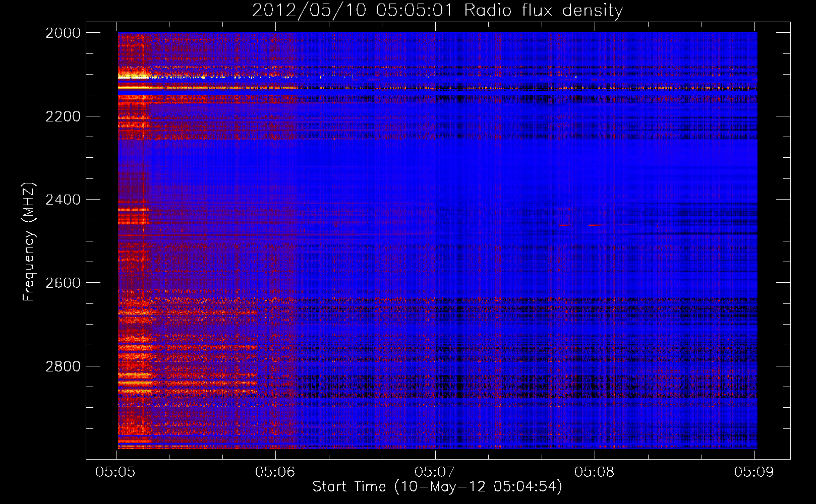Screen dimensions: 816x504
Task: Click the 05:05 time axis label
Action: [114, 472]
